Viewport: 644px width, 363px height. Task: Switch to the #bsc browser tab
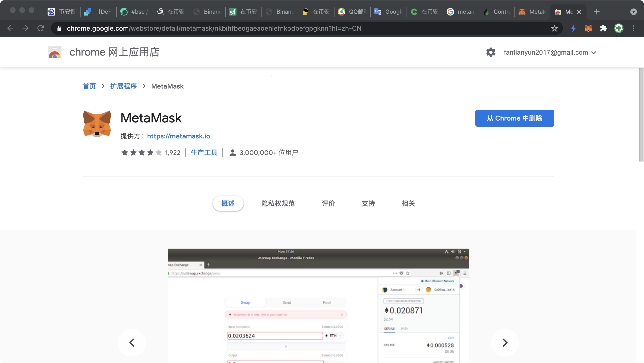(135, 12)
